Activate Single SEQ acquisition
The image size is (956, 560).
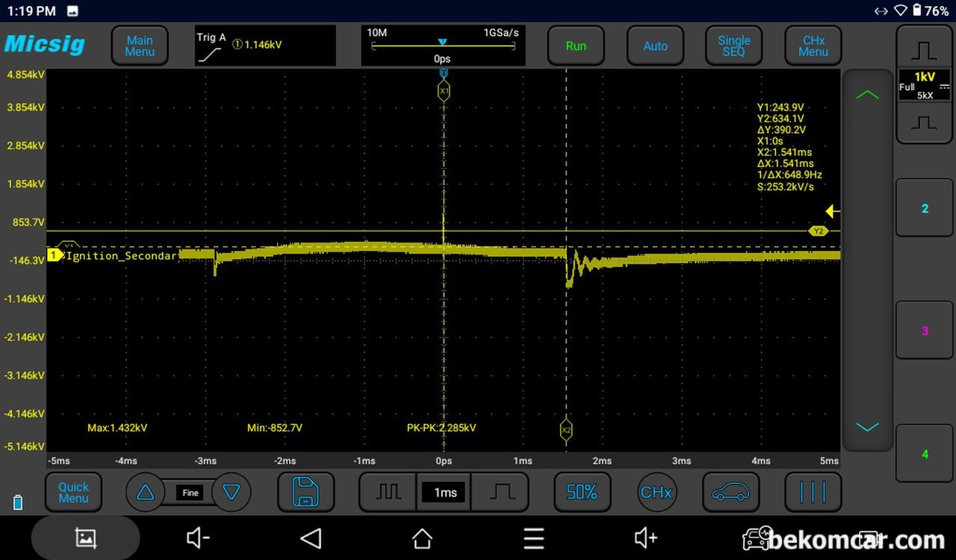[x=734, y=46]
